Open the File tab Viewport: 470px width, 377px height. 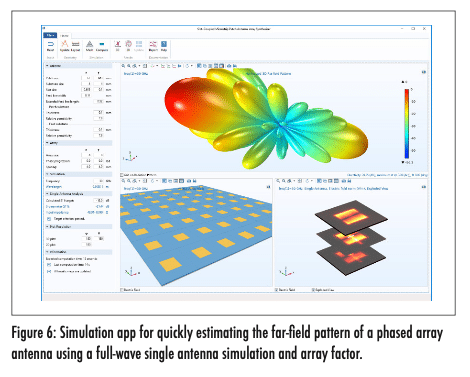point(50,35)
